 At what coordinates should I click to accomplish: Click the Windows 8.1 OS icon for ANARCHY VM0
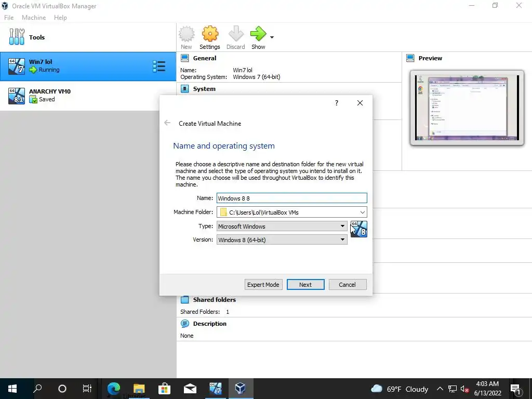coord(17,96)
